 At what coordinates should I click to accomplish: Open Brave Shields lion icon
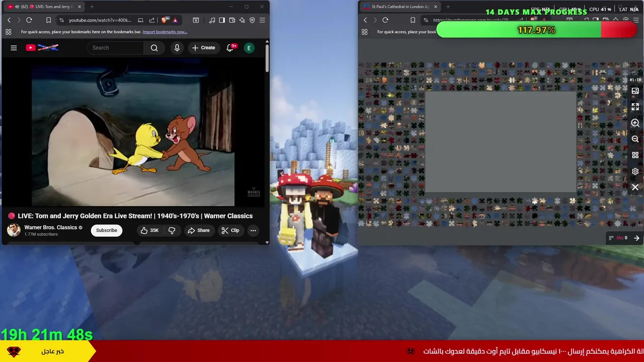165,20
